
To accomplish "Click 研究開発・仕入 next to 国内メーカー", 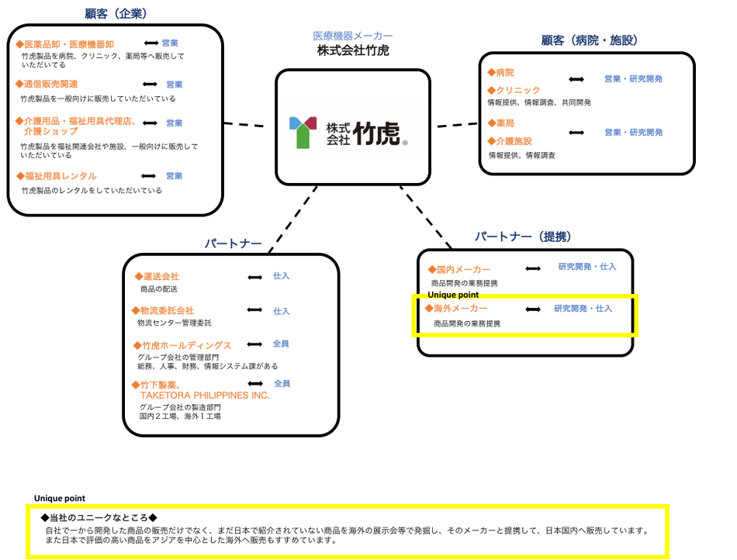I will 587,267.
